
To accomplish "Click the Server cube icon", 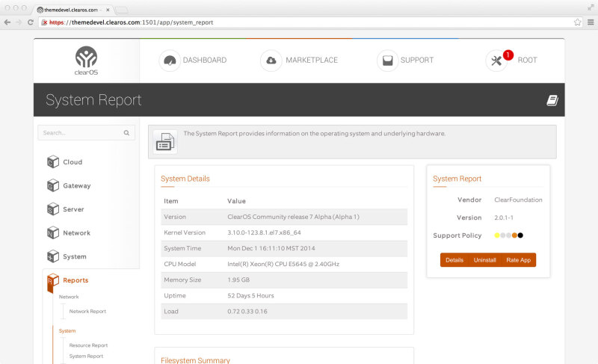I will pyautogui.click(x=53, y=209).
